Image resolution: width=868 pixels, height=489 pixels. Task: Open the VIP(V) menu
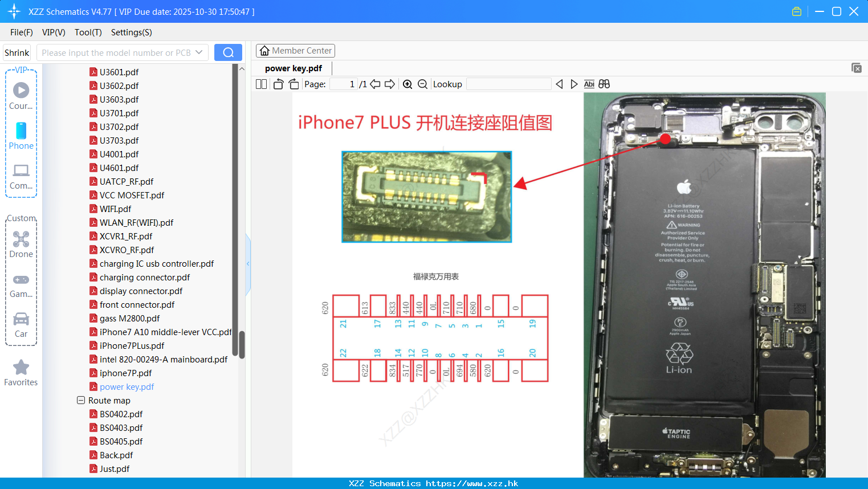[x=54, y=32]
